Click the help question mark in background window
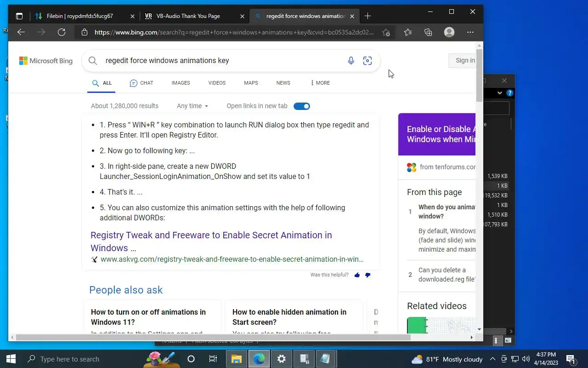 (x=509, y=93)
